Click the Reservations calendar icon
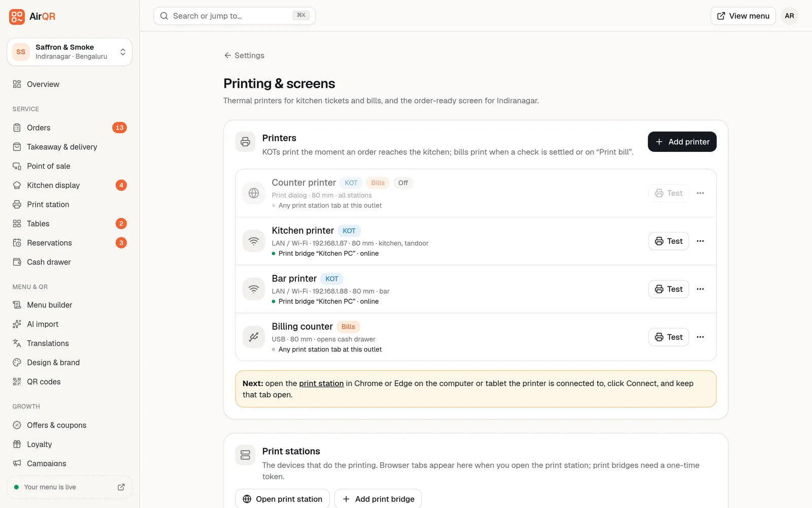 tap(17, 243)
